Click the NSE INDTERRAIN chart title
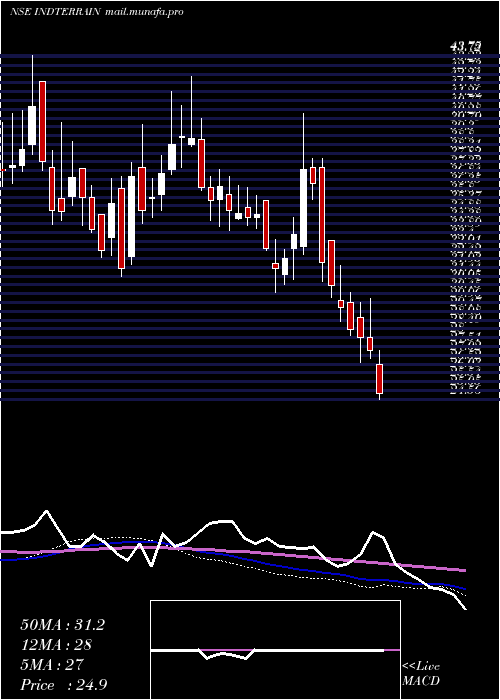The height and width of the screenshot is (700, 500). [56, 12]
